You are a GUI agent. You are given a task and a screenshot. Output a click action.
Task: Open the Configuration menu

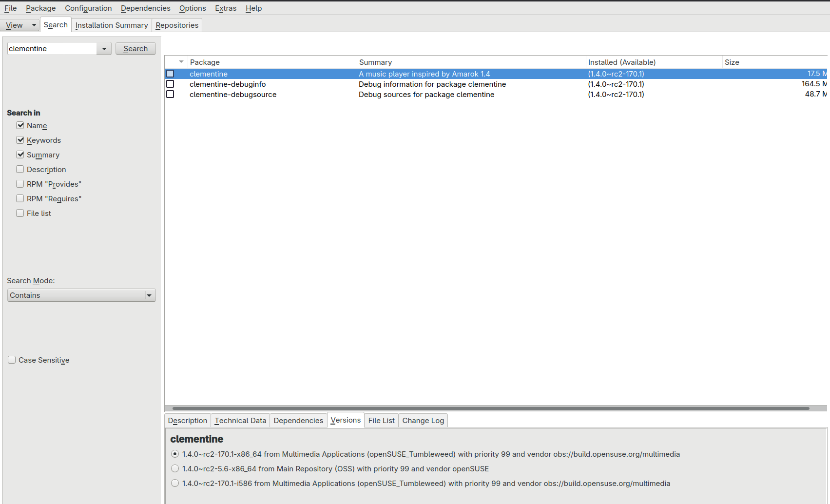88,8
